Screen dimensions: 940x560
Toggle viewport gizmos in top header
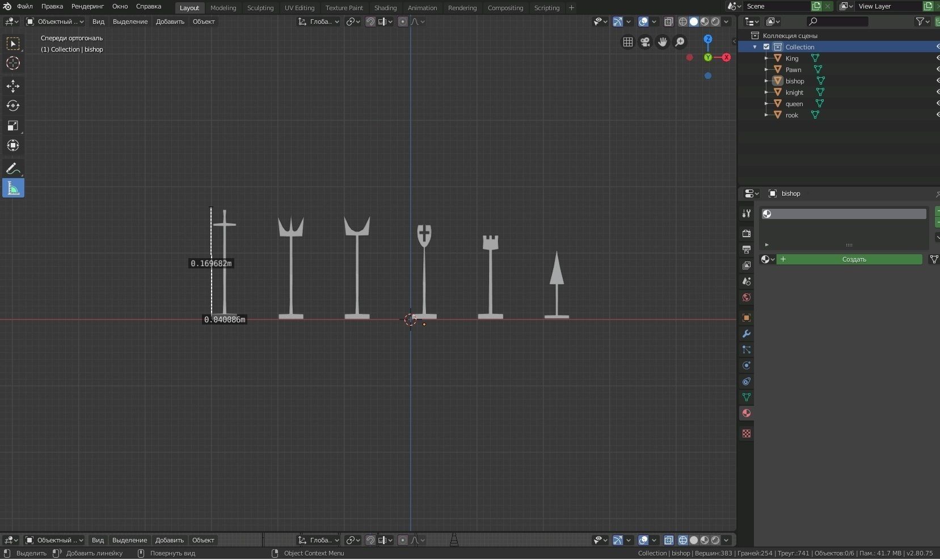click(618, 22)
